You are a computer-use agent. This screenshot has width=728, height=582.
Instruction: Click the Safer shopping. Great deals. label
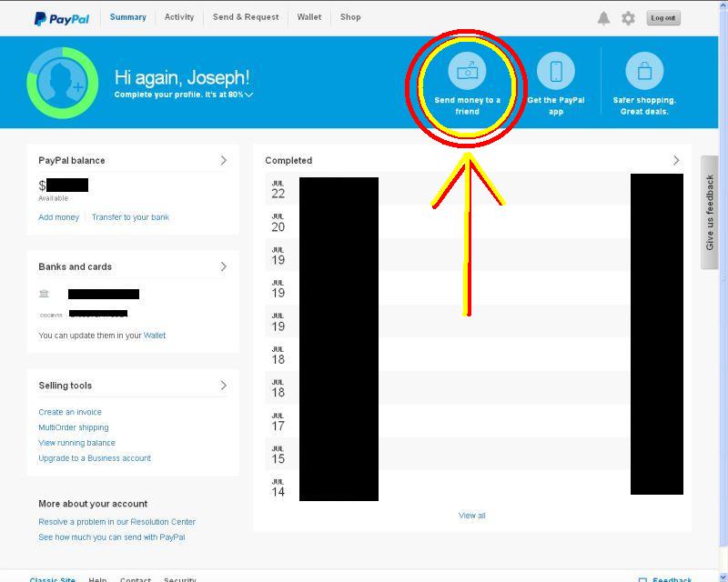tap(644, 105)
